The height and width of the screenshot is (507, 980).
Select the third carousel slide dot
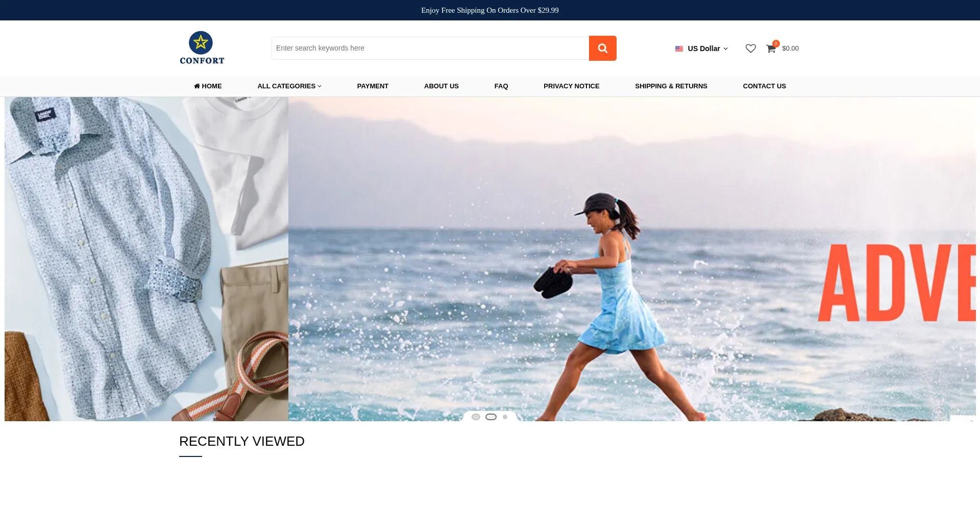tap(505, 417)
